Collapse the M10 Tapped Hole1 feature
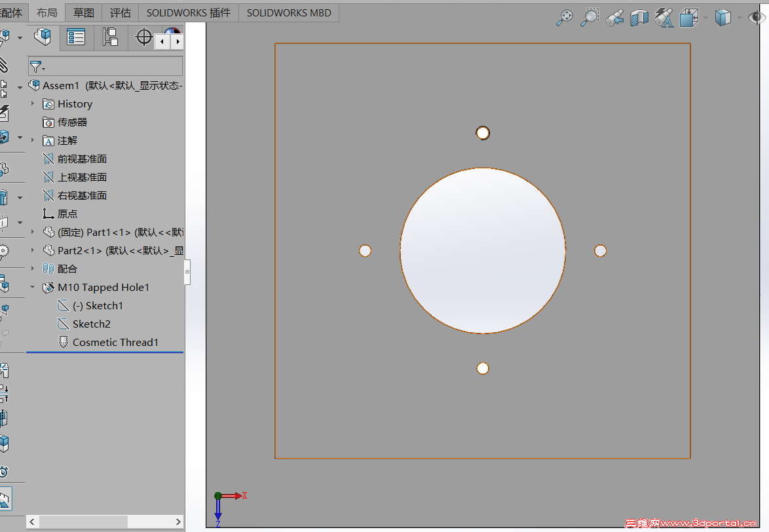 tap(33, 287)
